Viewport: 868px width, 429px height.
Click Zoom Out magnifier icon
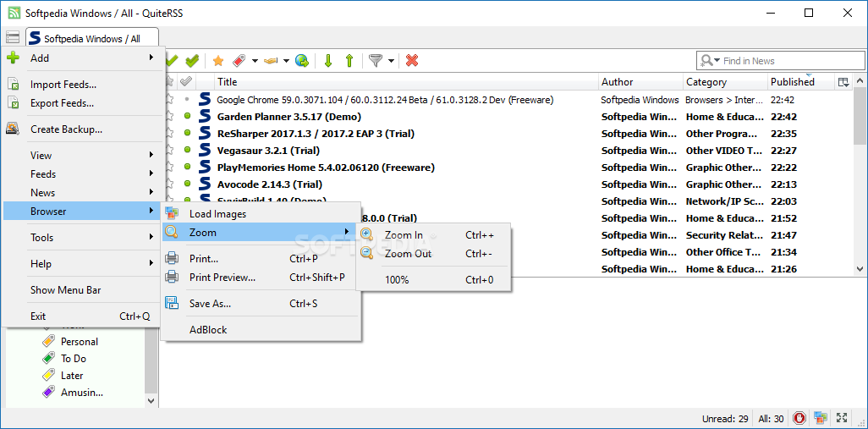tap(366, 254)
